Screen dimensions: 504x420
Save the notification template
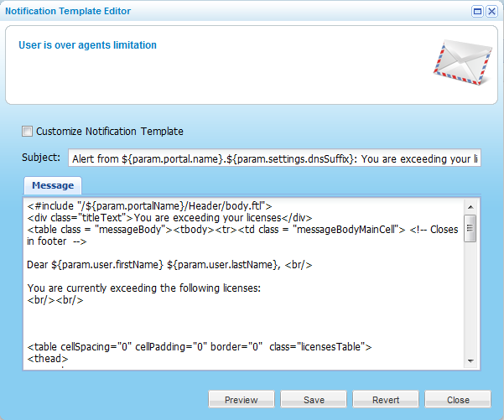314,399
